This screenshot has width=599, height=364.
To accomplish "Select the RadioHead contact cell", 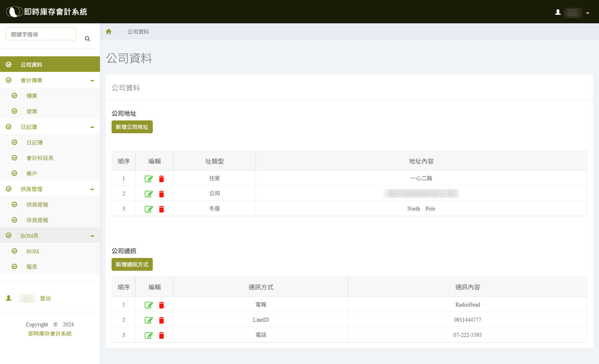I will pyautogui.click(x=468, y=305).
